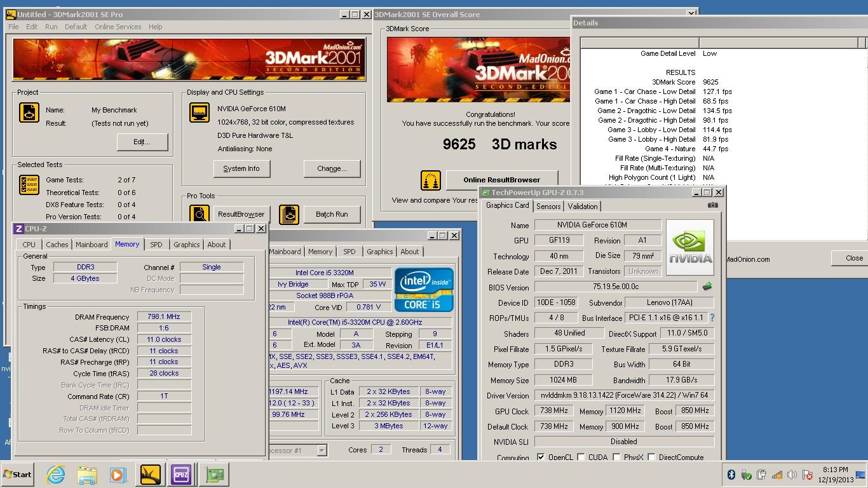This screenshot has height=488, width=868.
Task: Open the Online Services menu
Action: [x=118, y=27]
